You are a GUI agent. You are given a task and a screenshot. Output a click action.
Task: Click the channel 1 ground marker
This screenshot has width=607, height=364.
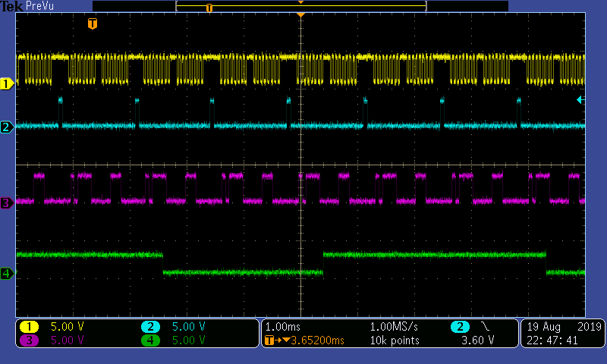7,83
